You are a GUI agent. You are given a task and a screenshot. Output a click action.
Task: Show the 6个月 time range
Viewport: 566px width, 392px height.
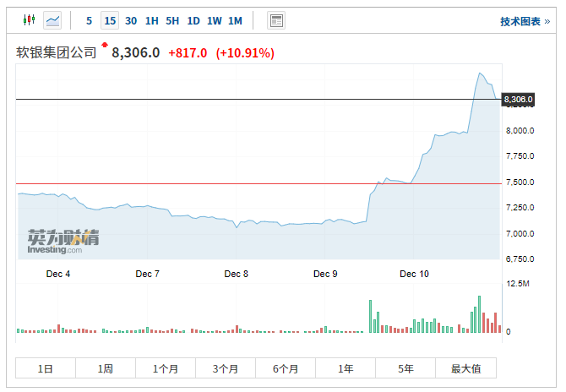286,368
